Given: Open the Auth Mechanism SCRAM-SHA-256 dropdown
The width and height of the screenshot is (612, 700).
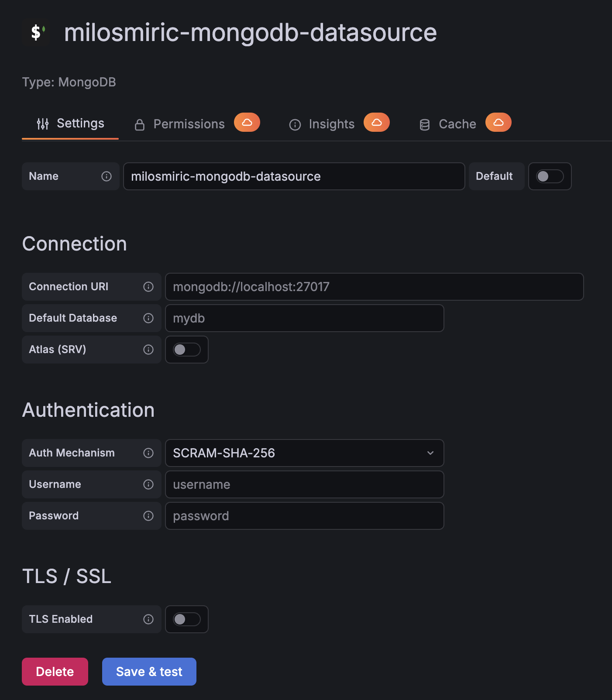Looking at the screenshot, I should 305,453.
